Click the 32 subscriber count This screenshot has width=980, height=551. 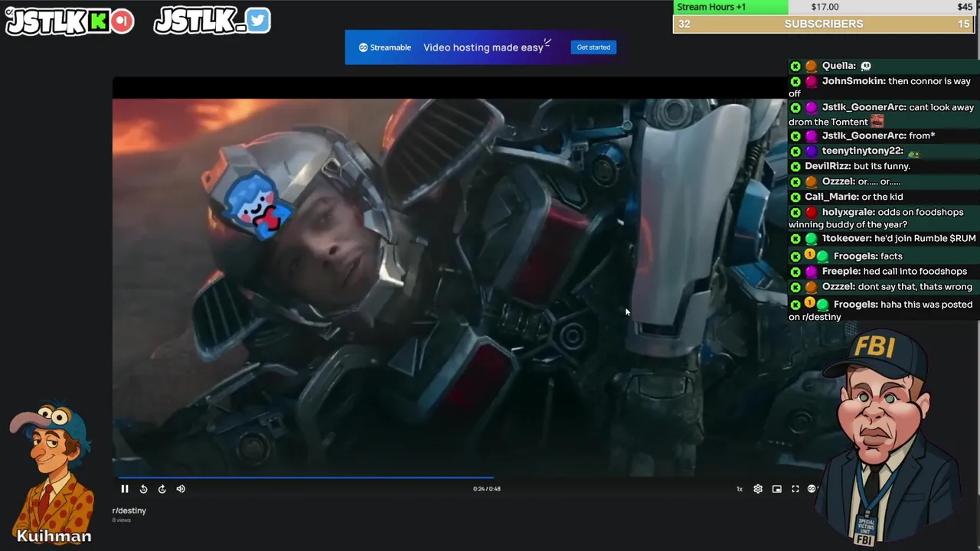point(684,24)
